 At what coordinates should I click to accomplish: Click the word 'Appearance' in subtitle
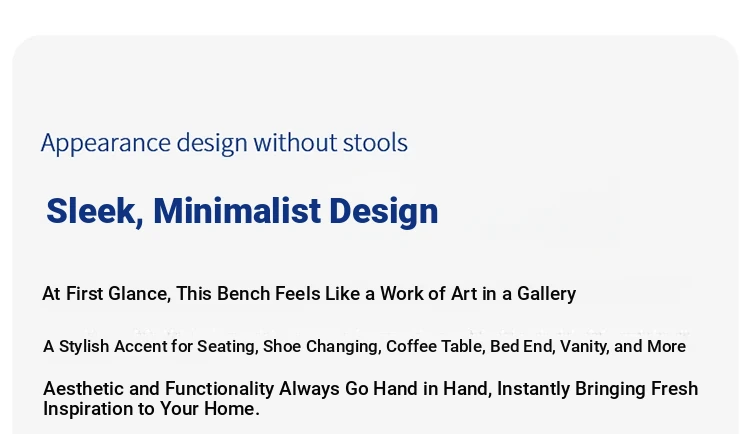pyautogui.click(x=106, y=144)
